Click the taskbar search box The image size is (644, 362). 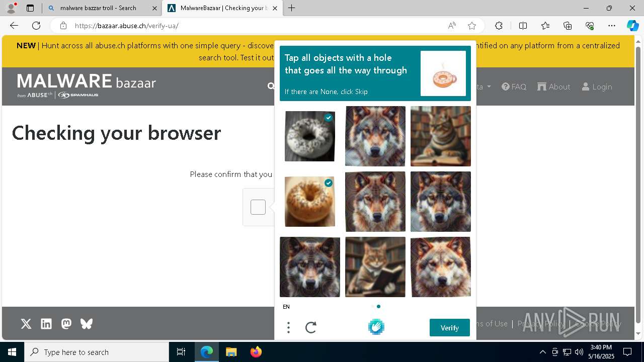tap(97, 352)
